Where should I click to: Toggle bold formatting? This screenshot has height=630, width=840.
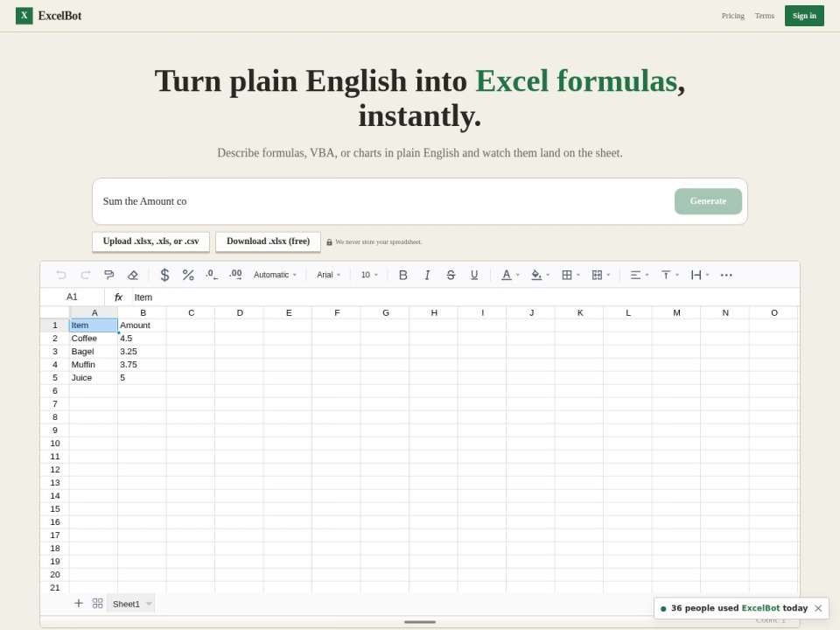click(403, 275)
